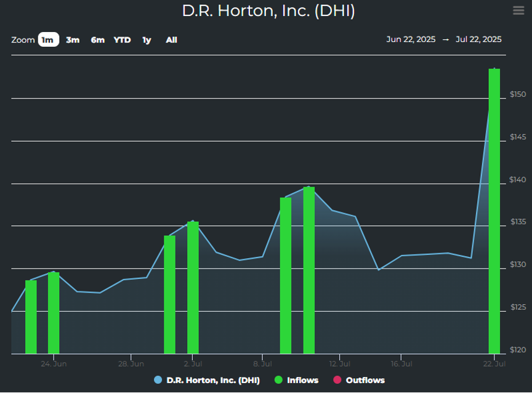This screenshot has height=393, width=532.
Task: Select the 1y zoom range
Action: click(x=147, y=40)
